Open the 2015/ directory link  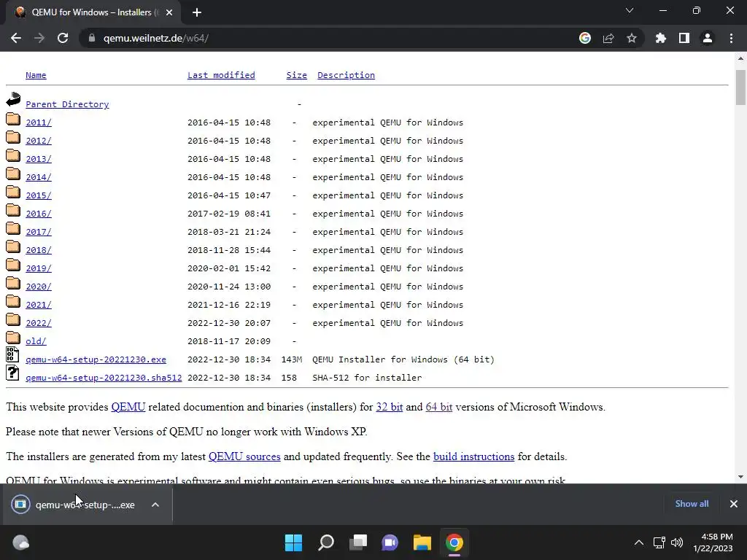point(39,195)
